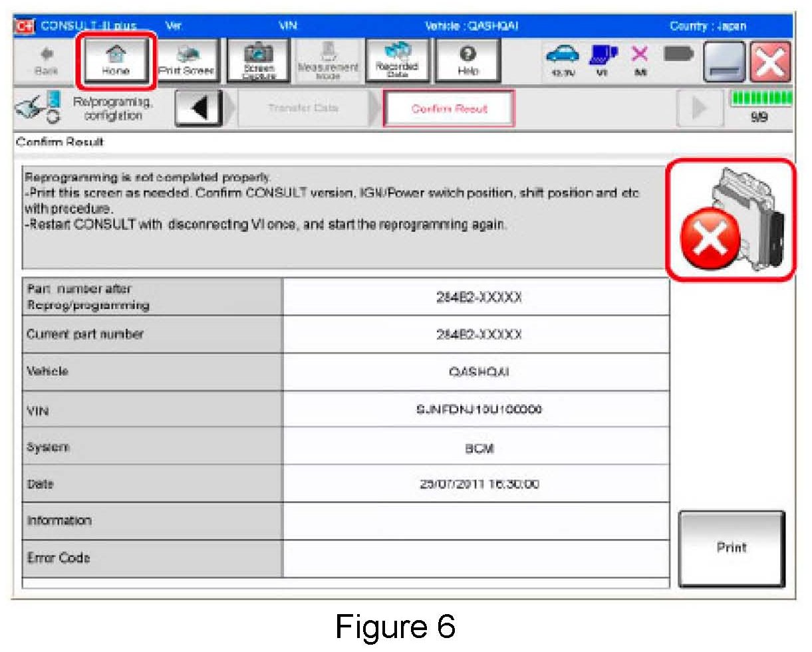
Task: Click the Re/programming configuration icon
Action: tap(37, 108)
